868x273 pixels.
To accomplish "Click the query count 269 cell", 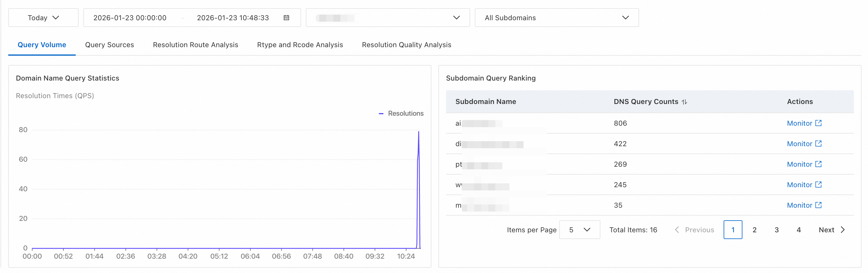I will [620, 164].
